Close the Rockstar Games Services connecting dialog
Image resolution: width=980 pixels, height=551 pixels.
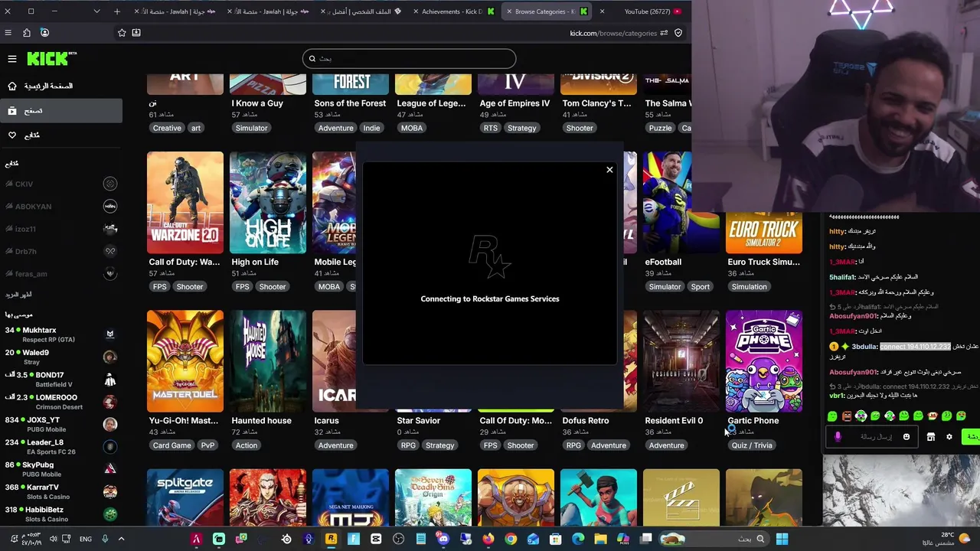609,170
